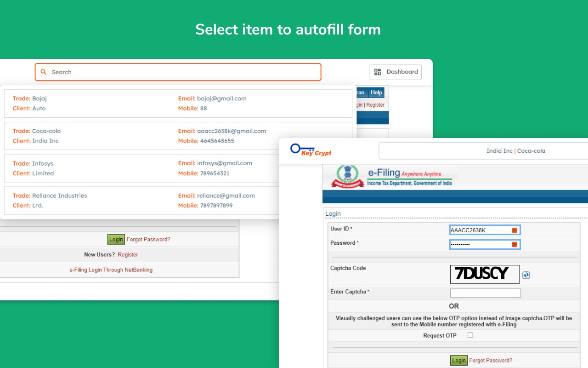Focus the Search input field
Viewport: 588px width, 368px height.
pyautogui.click(x=178, y=72)
